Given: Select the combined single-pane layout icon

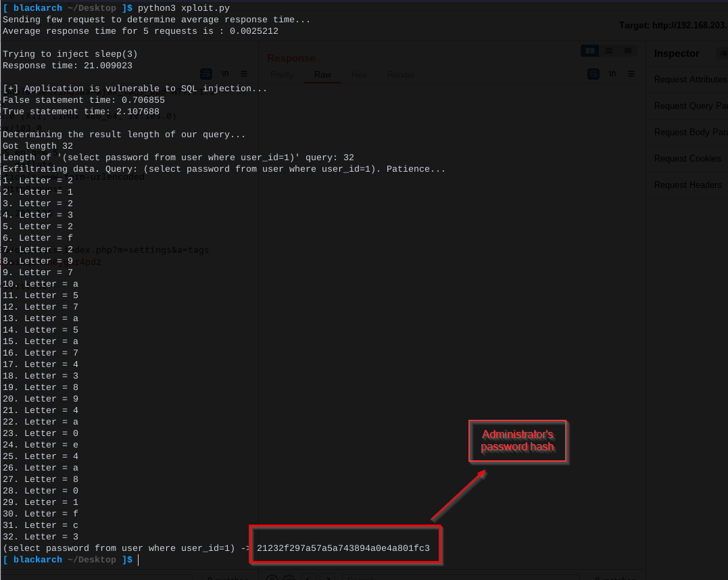Looking at the screenshot, I should pyautogui.click(x=628, y=51).
